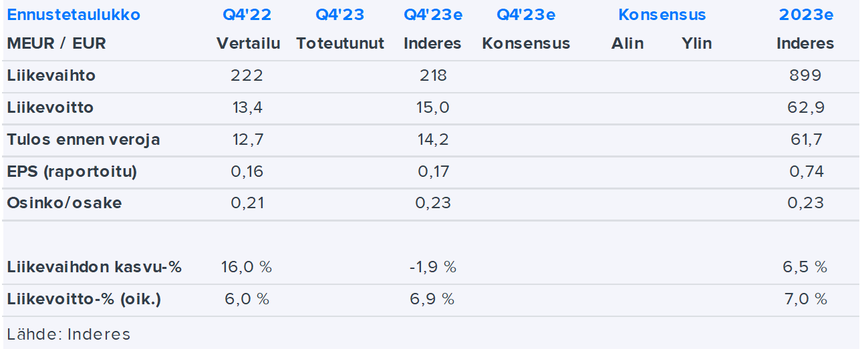The height and width of the screenshot is (357, 868).
Task: Click the Q4'23 Toteutunut column header
Action: pyautogui.click(x=340, y=15)
